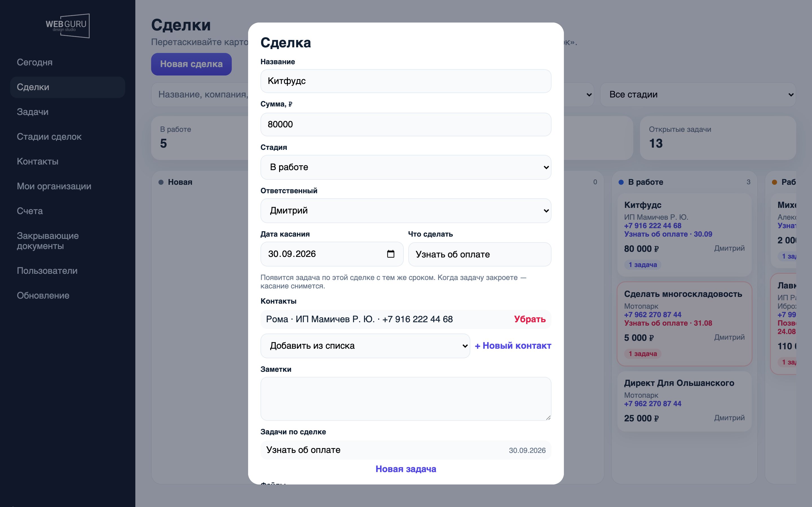Click the Что сделать input field

click(480, 254)
